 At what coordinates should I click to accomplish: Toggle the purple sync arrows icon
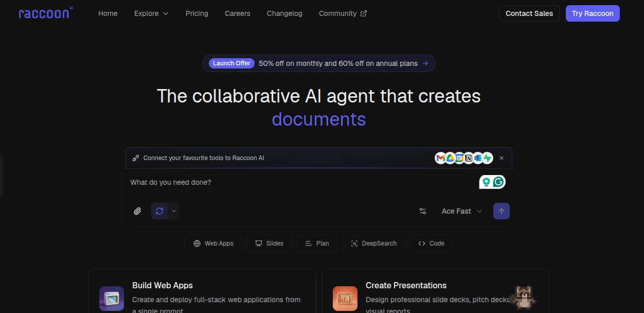pyautogui.click(x=159, y=211)
